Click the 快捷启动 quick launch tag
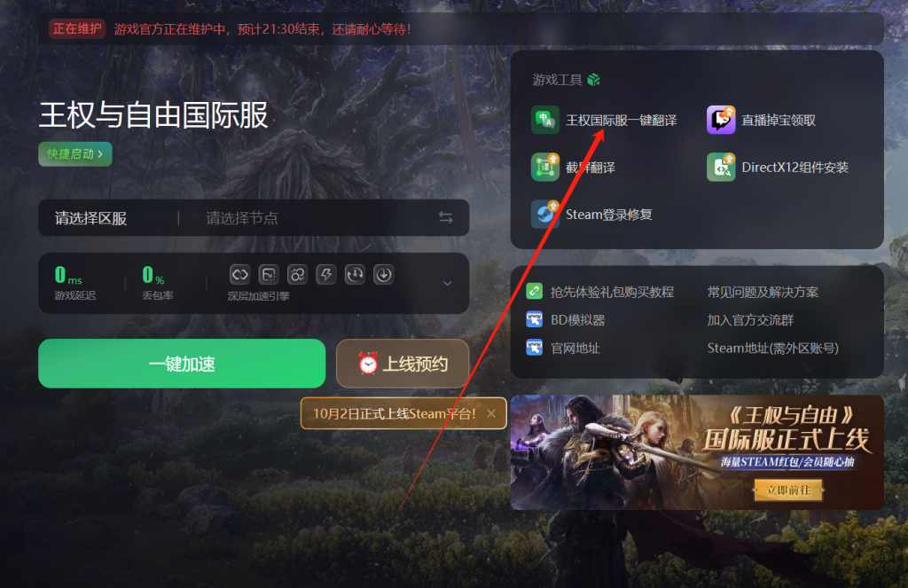The image size is (908, 588). point(75,154)
